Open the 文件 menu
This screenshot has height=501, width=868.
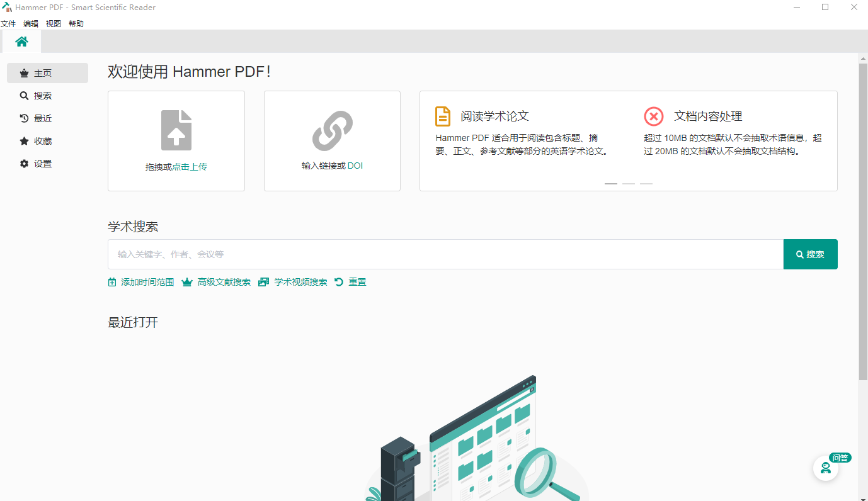[x=8, y=24]
